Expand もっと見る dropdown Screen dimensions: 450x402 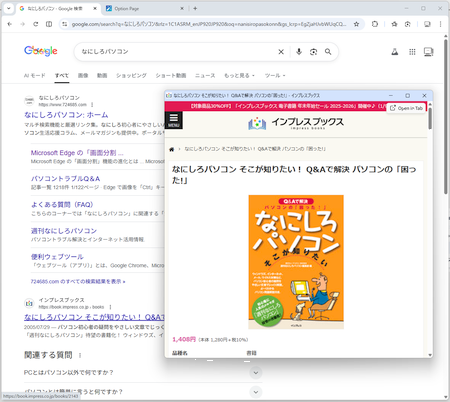[x=239, y=76]
